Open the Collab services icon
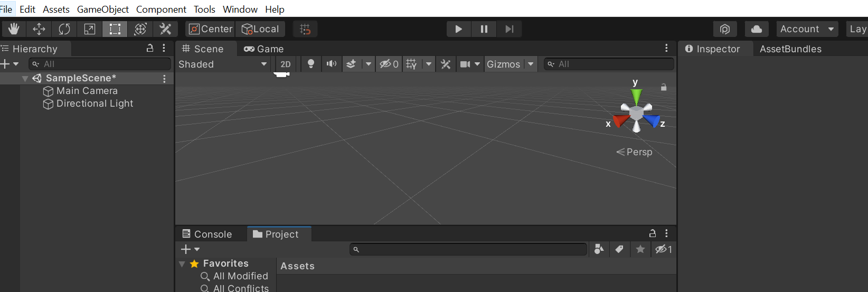The width and height of the screenshot is (868, 292). coord(725,29)
